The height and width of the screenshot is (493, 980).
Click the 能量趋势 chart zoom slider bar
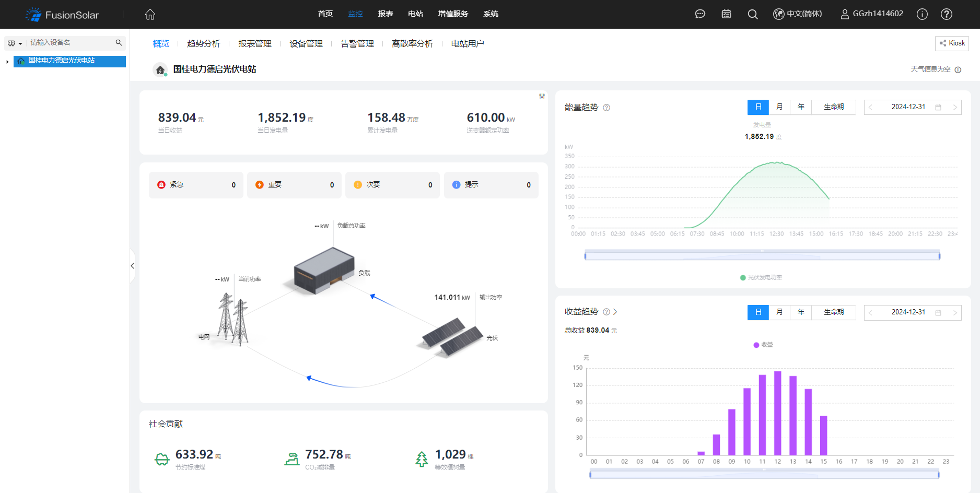[x=762, y=256]
